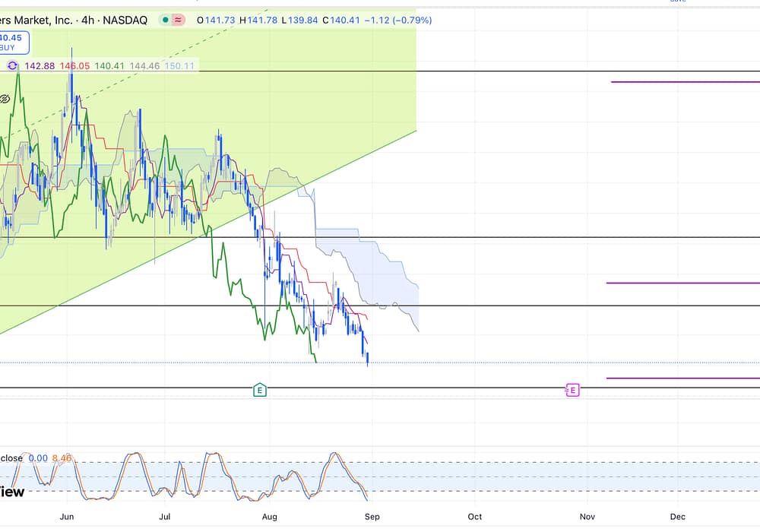Image resolution: width=760 pixels, height=532 pixels.
Task: Select the lowest purple horizontal line
Action: tap(684, 378)
